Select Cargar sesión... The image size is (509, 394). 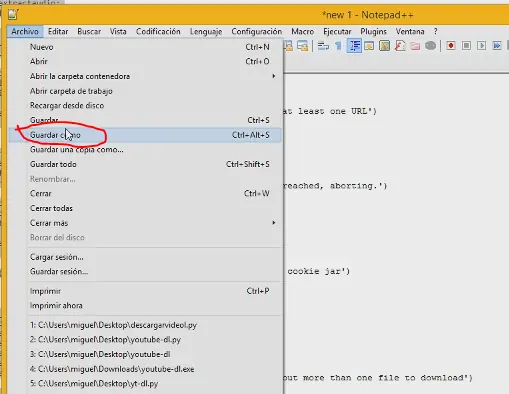(x=145, y=257)
